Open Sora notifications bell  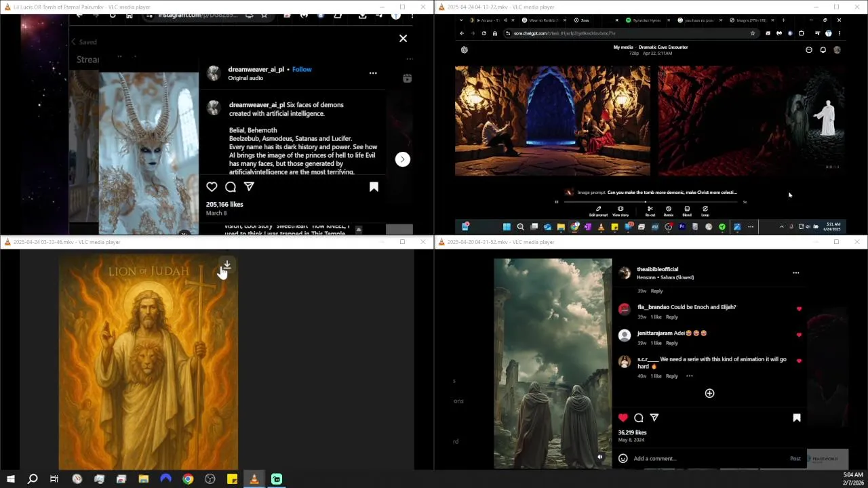(823, 49)
